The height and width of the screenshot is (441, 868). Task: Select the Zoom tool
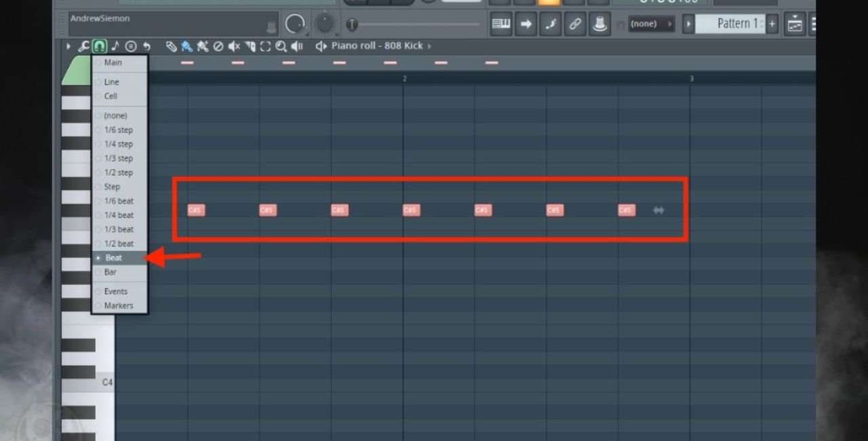click(281, 46)
